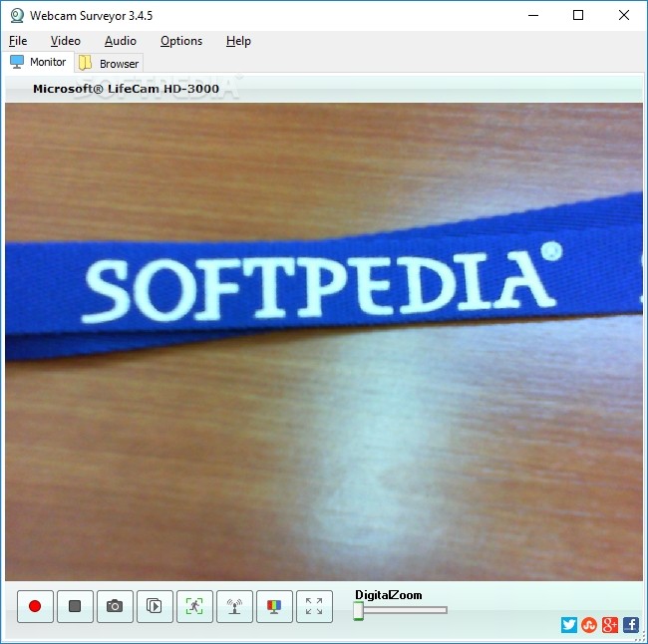Click the DigitalZoom slider track
This screenshot has height=644, width=648.
401,610
